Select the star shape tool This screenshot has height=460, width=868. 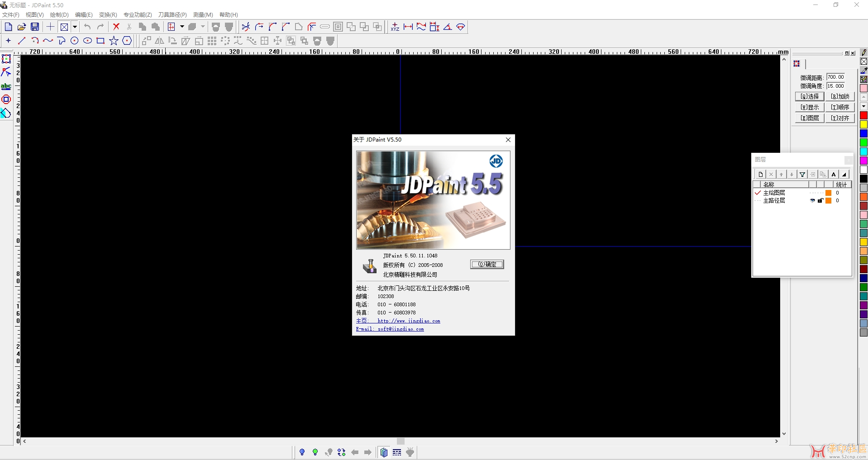click(x=114, y=41)
